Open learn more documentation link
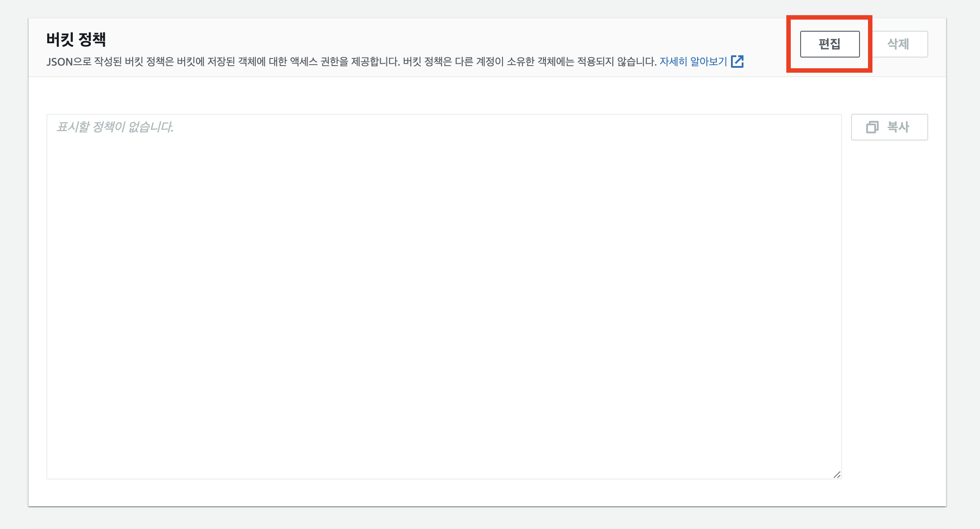Viewport: 980px width, 529px height. tap(693, 62)
